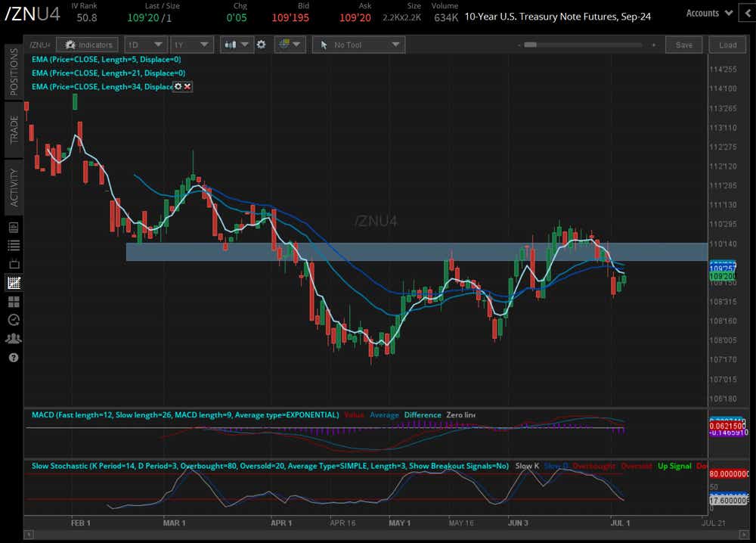Select the EMA Length=34 study label

[x=102, y=86]
